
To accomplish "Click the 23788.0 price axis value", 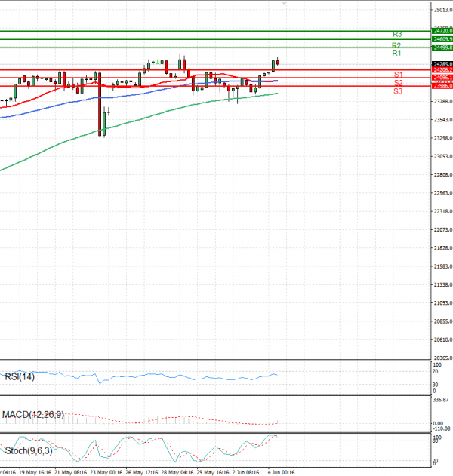I will [443, 101].
